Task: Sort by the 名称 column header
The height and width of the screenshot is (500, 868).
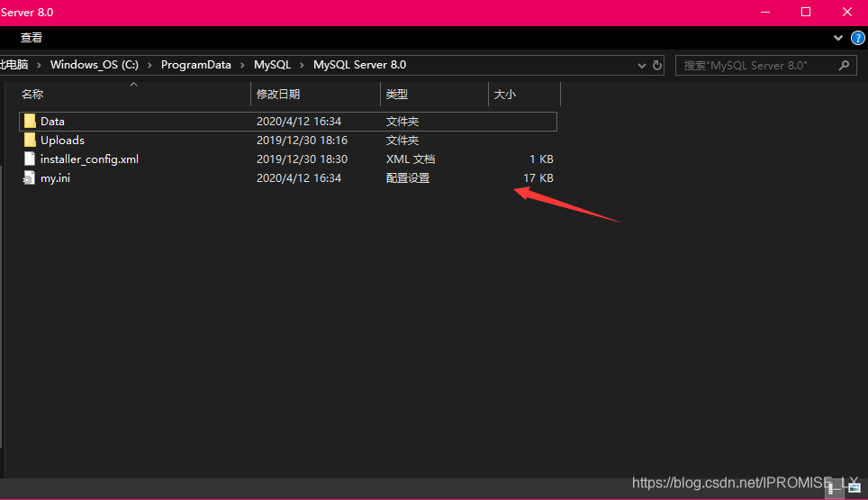Action: 133,94
